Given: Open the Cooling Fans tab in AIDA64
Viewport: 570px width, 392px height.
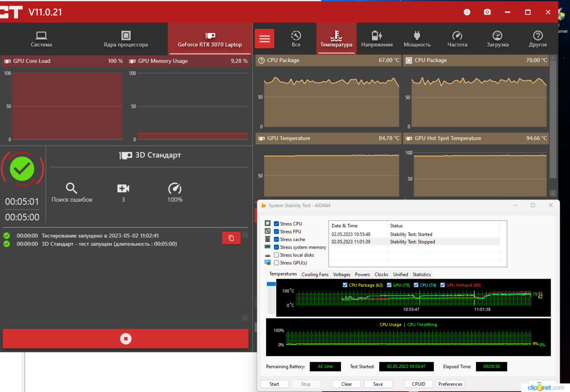Looking at the screenshot, I should pos(315,274).
